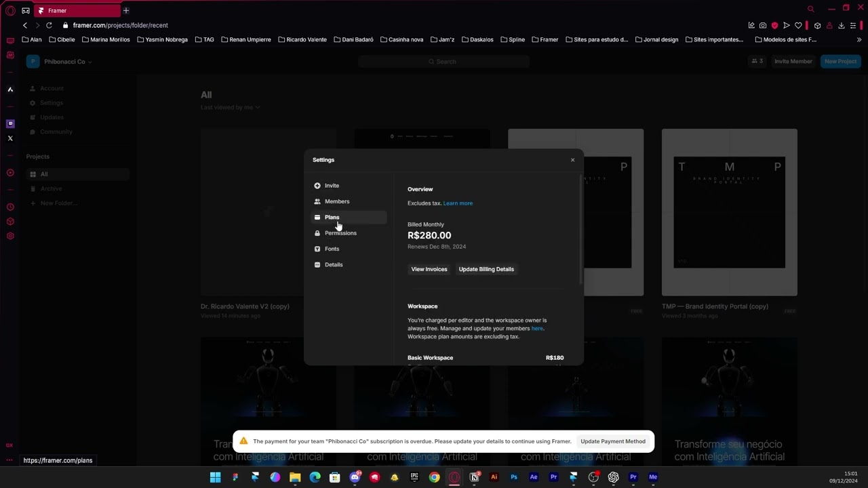868x488 pixels.
Task: Click the Opera menu logo
Action: (10, 11)
